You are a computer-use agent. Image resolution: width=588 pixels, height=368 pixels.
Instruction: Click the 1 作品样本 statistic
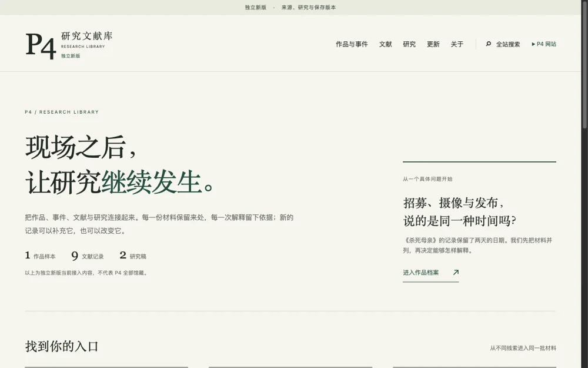[x=40, y=256]
